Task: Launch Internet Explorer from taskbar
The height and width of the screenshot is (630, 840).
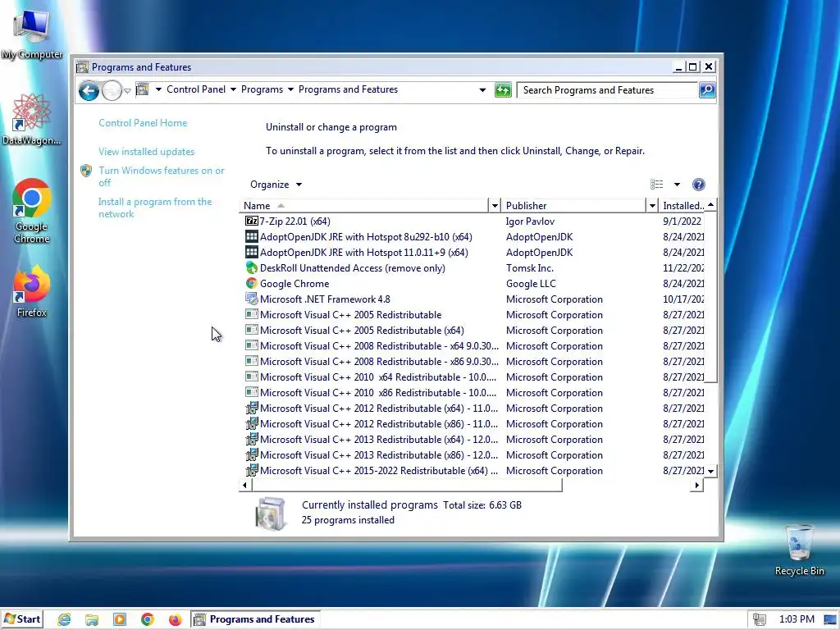Action: (x=64, y=619)
